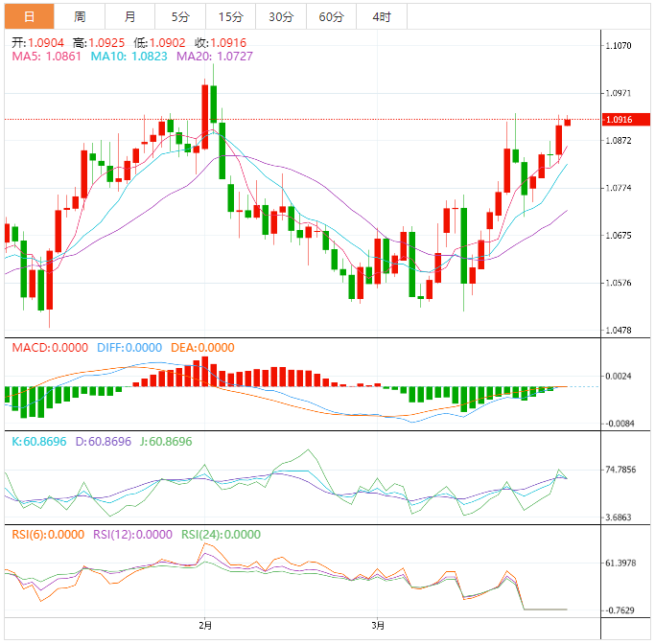Image resolution: width=655 pixels, height=644 pixels.
Task: Click the 2月 marker on the time axis
Action: (204, 626)
